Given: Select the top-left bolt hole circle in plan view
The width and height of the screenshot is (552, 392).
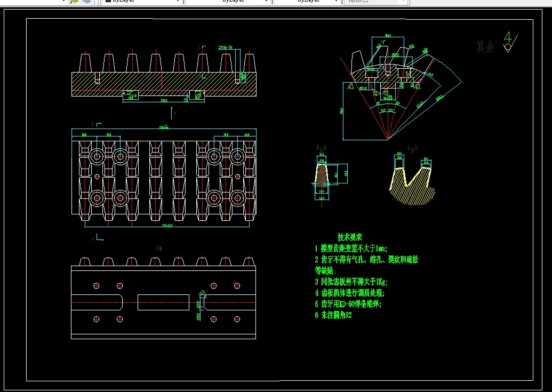Looking at the screenshot, I should point(97,156).
